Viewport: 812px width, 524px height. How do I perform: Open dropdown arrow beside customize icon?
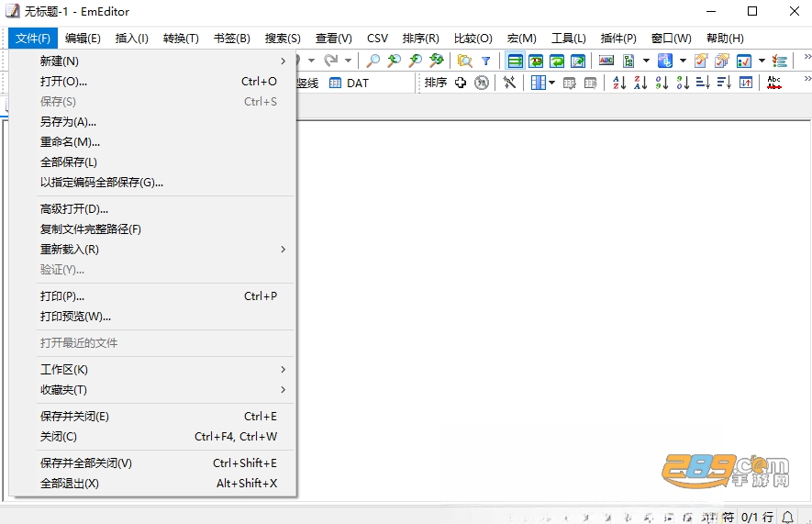click(762, 61)
